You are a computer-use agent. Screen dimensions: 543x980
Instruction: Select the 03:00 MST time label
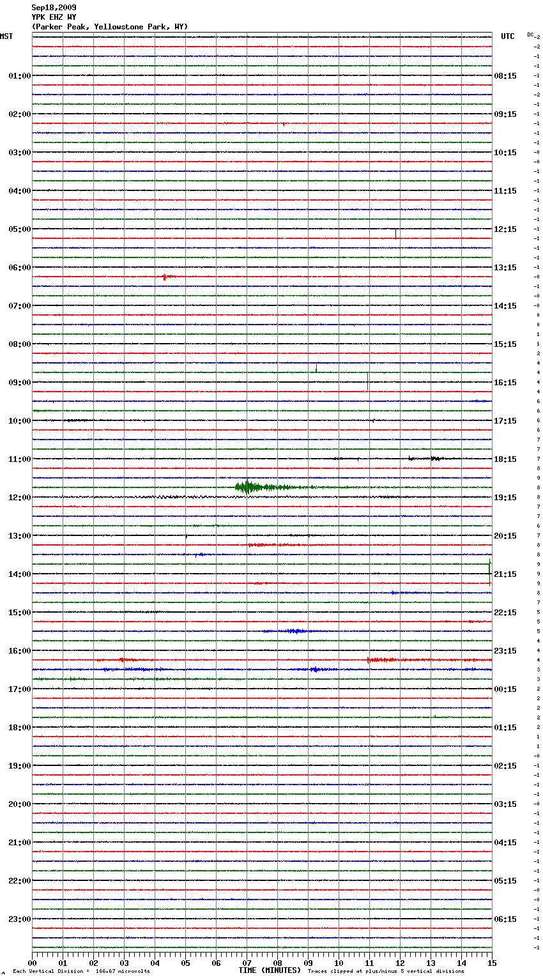(20, 153)
